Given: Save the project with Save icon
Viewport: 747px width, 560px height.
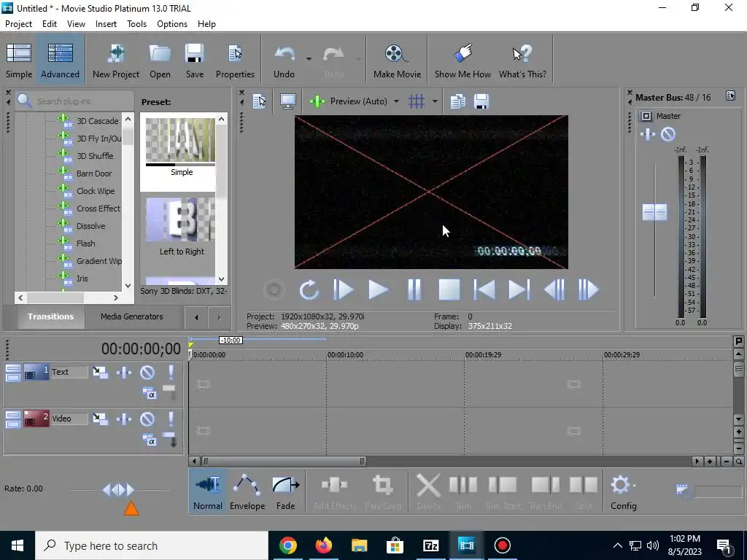Looking at the screenshot, I should tap(194, 61).
